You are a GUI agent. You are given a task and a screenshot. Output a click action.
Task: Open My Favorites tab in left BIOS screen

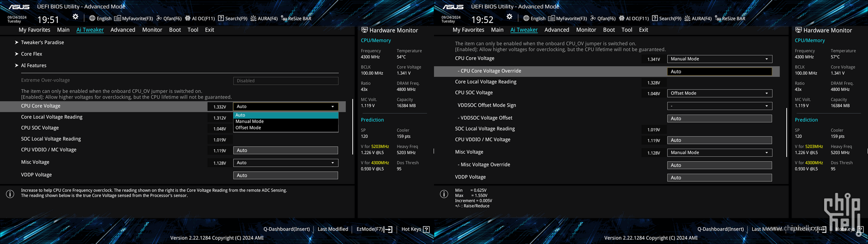[34, 30]
